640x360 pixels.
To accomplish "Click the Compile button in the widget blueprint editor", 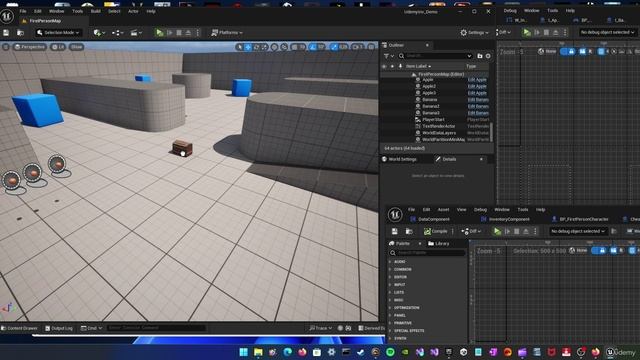I will [x=436, y=231].
